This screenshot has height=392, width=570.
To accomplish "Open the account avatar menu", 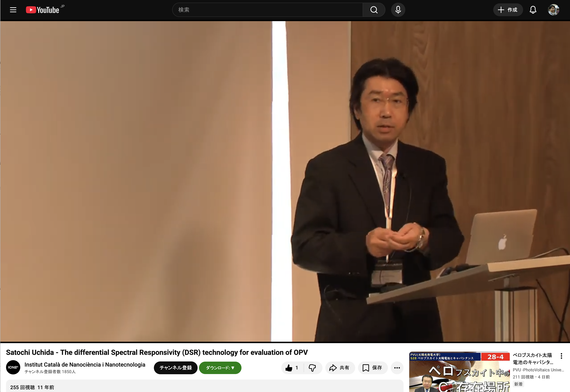I will [x=553, y=10].
